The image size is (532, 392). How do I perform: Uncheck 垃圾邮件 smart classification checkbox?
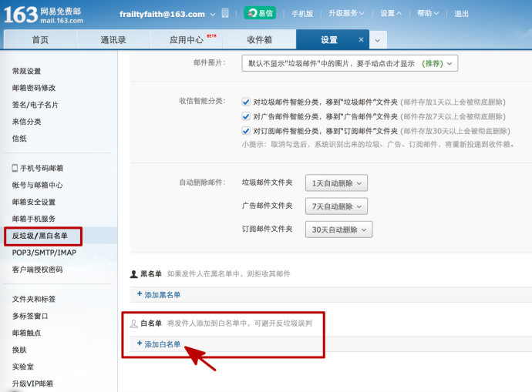pos(246,101)
